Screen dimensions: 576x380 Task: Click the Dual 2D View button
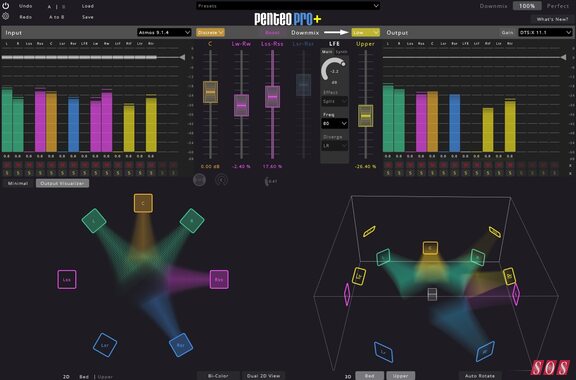263,376
